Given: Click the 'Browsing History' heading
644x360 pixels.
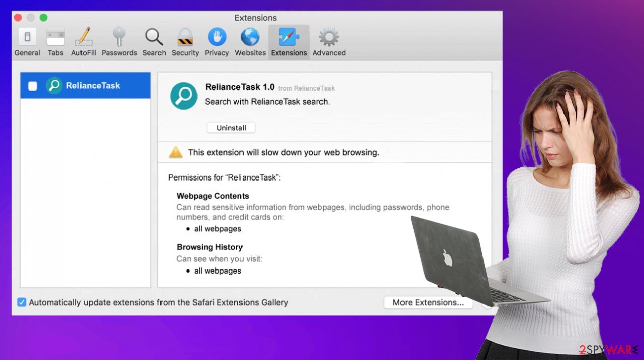Looking at the screenshot, I should point(209,247).
